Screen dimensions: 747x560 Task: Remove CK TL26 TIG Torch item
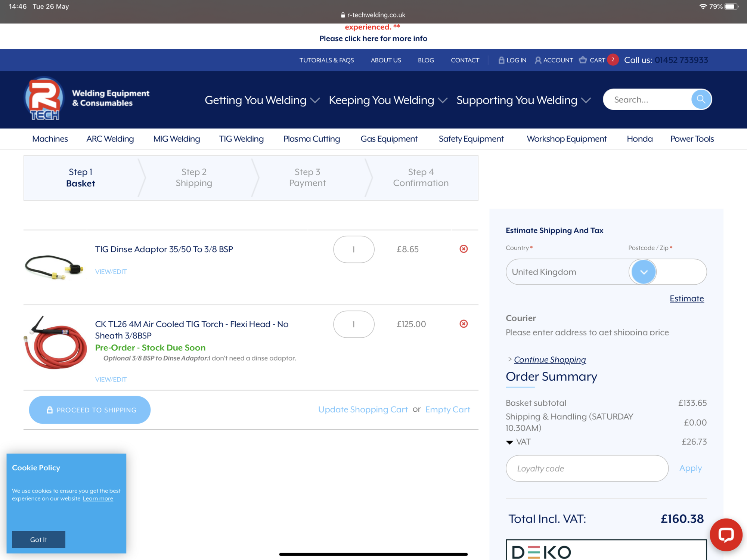tap(464, 324)
